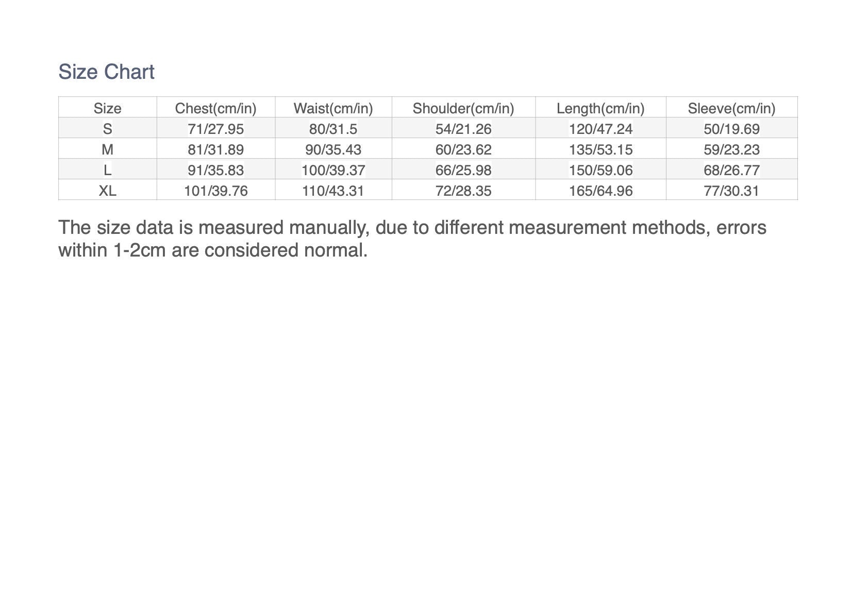868x613 pixels.
Task: Click length value 135/53.15 for size M
Action: tap(600, 149)
